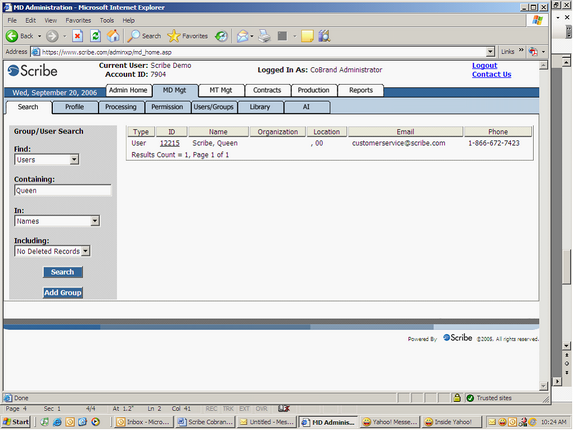This screenshot has width=573, height=430.
Task: Expand the In Names dropdown
Action: pyautogui.click(x=95, y=221)
